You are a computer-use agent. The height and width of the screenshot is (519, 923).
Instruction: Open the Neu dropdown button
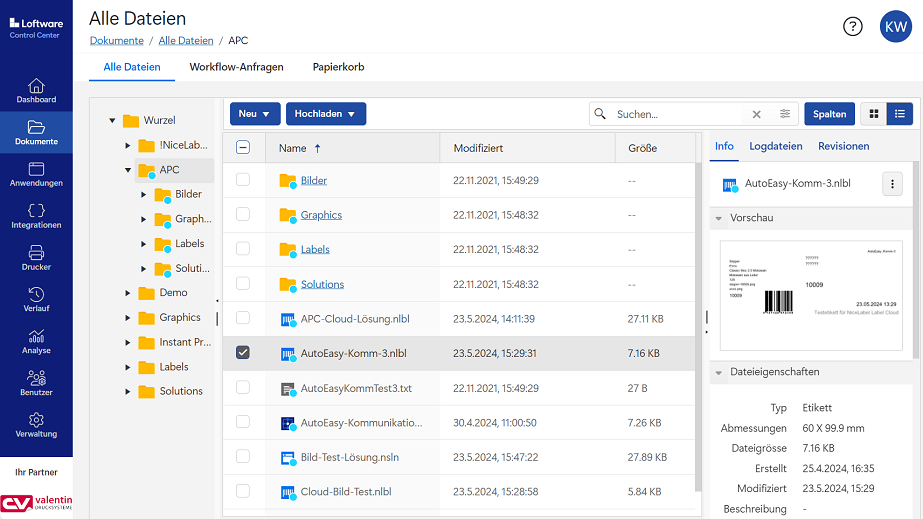point(255,114)
